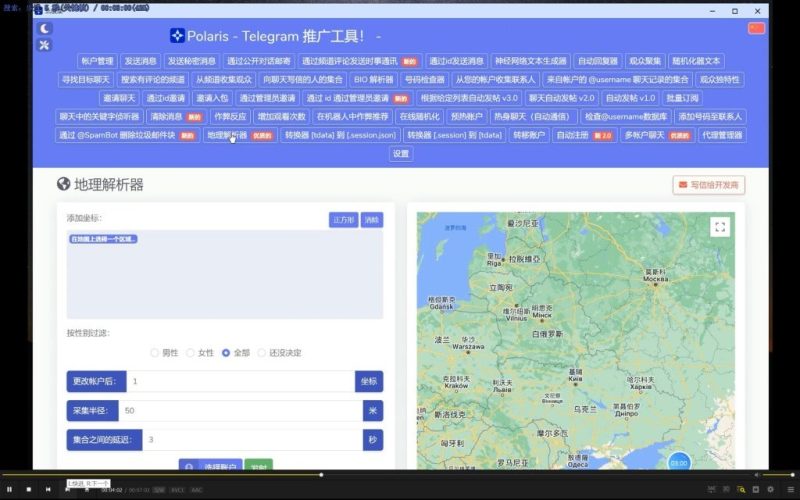
Task: Open 聊天自动发帖 v2.0 menu item
Action: point(562,98)
